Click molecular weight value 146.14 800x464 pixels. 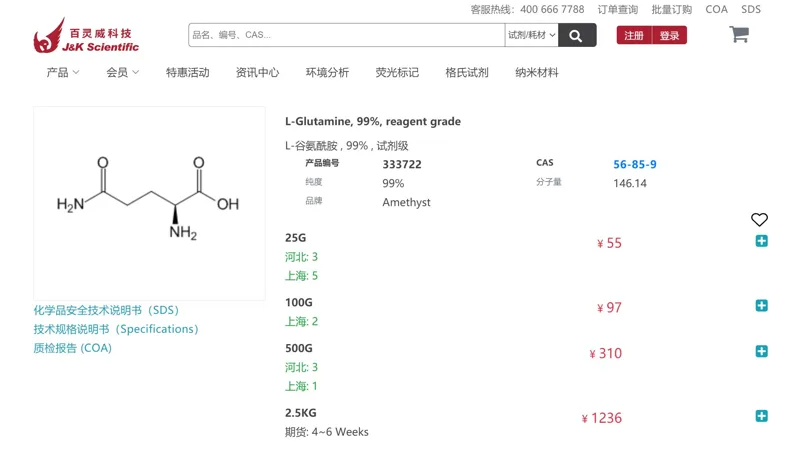click(x=630, y=183)
